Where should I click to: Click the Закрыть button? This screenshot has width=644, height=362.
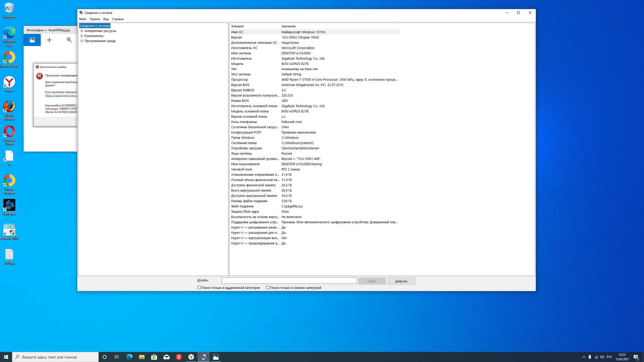click(x=401, y=281)
